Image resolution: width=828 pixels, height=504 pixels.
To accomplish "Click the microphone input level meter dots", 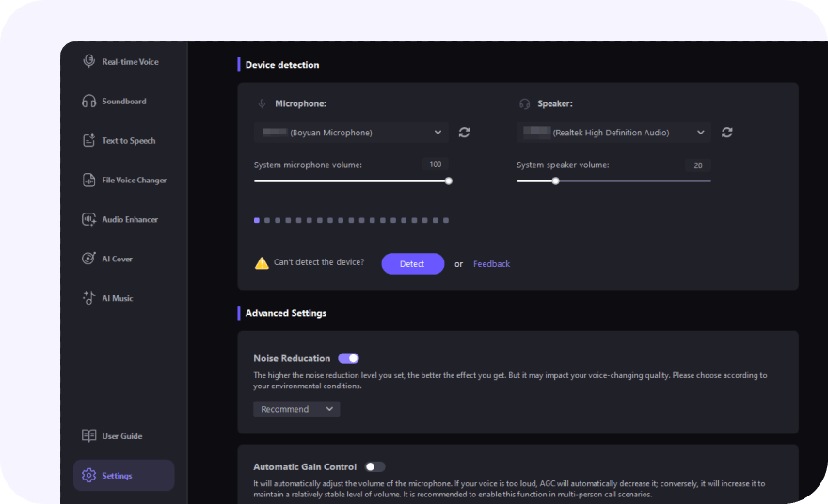I will 351,221.
